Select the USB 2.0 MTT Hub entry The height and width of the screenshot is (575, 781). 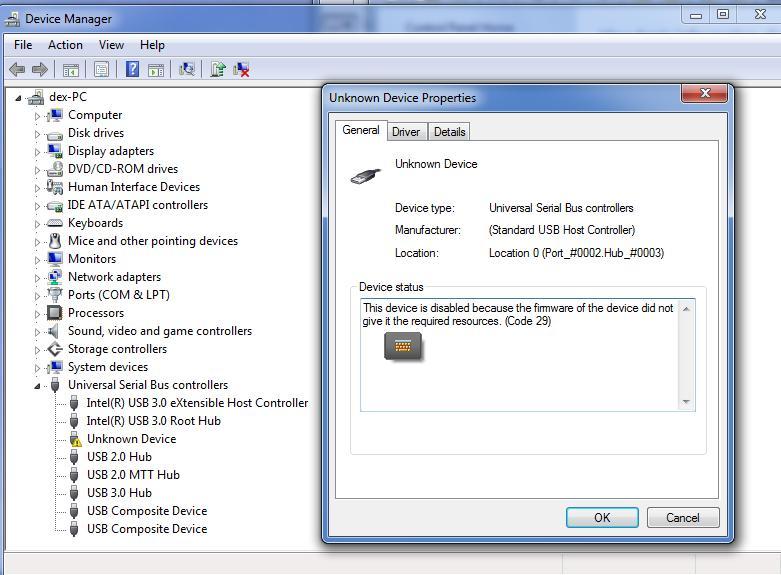pos(133,475)
